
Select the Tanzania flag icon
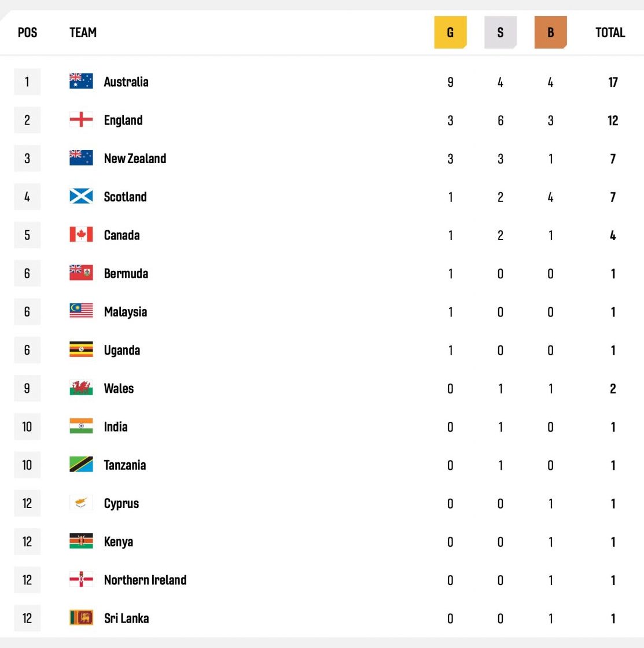pyautogui.click(x=81, y=464)
